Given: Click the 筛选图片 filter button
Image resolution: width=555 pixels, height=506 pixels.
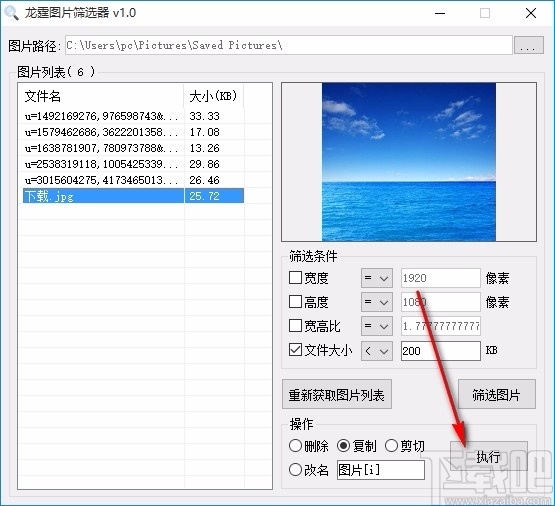Looking at the screenshot, I should tap(497, 394).
